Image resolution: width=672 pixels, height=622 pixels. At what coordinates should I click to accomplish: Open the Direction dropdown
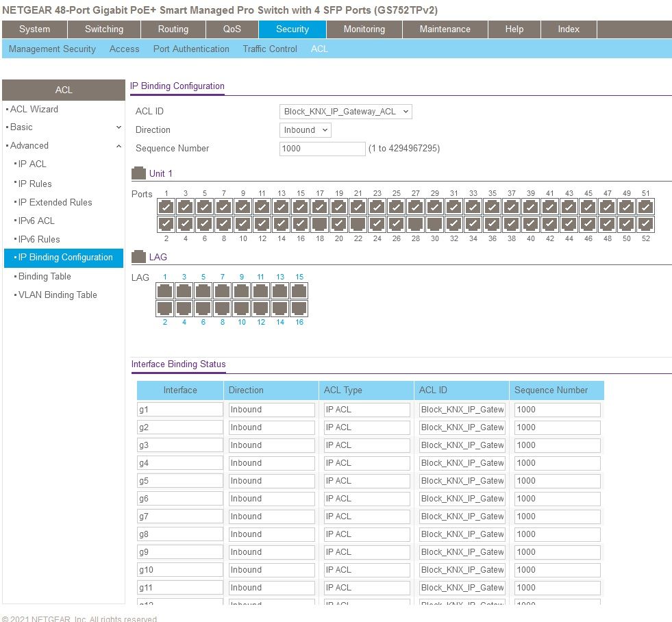[x=305, y=130]
